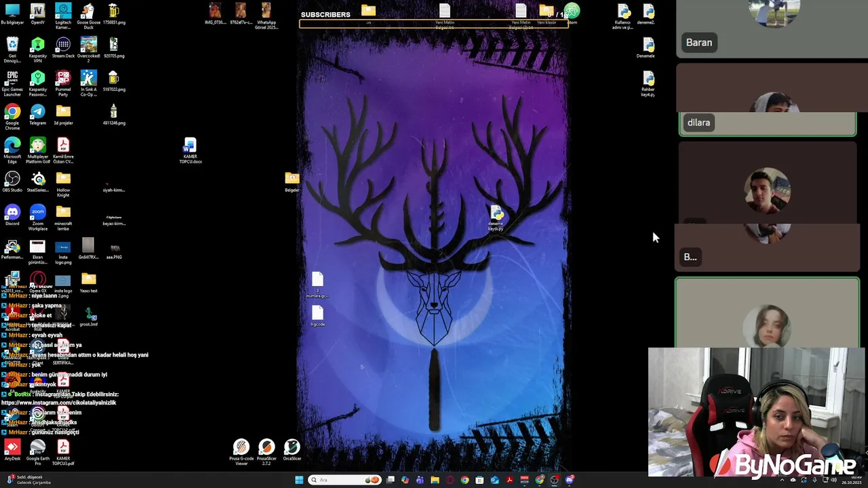Open the Kemil Emre Özkan CV PDF

pyautogui.click(x=63, y=150)
